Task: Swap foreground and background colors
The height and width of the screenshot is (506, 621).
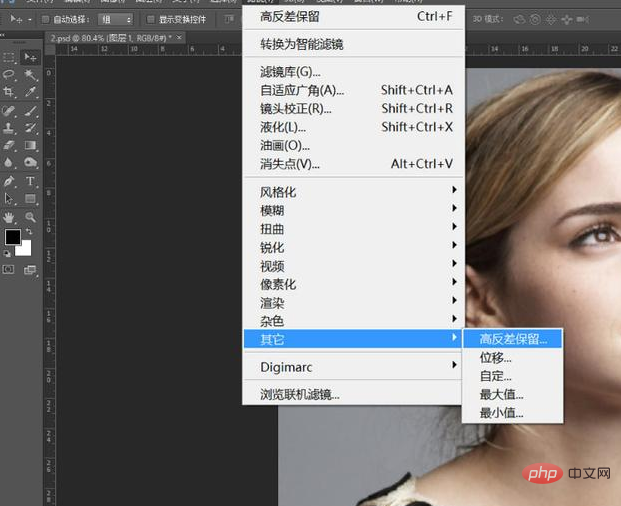Action: 29,231
